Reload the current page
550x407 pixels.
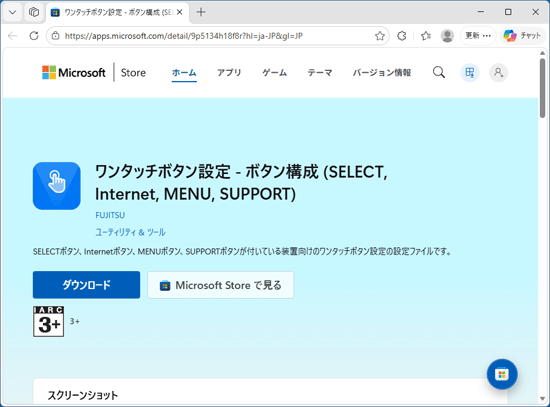[x=34, y=36]
